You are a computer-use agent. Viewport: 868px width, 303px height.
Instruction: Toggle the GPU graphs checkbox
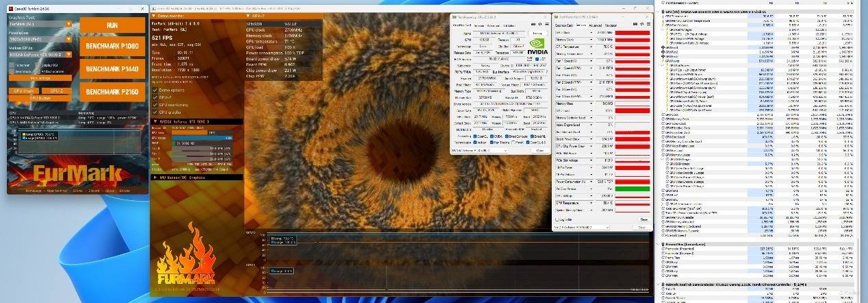pyautogui.click(x=154, y=111)
